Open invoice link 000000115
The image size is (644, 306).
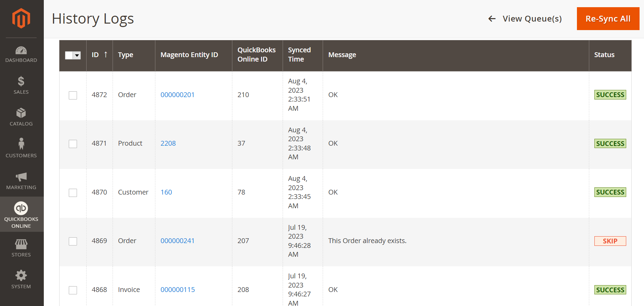pyautogui.click(x=178, y=290)
